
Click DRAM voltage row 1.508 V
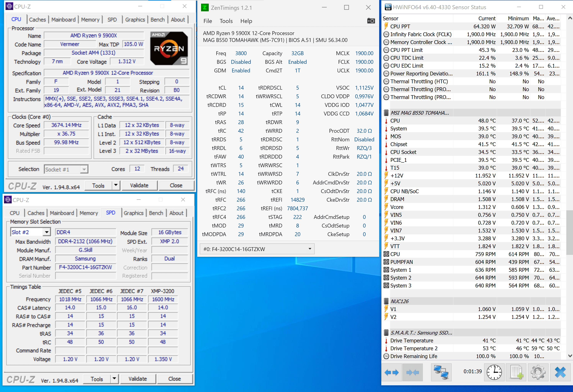point(471,199)
